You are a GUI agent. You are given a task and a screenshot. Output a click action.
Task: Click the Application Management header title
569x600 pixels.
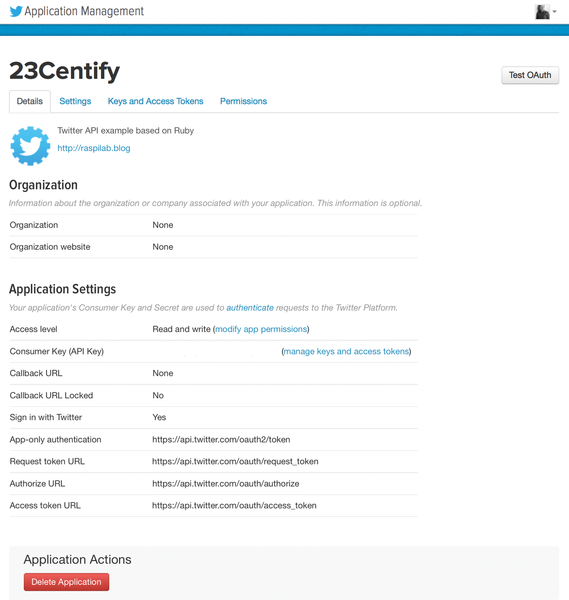tap(84, 11)
